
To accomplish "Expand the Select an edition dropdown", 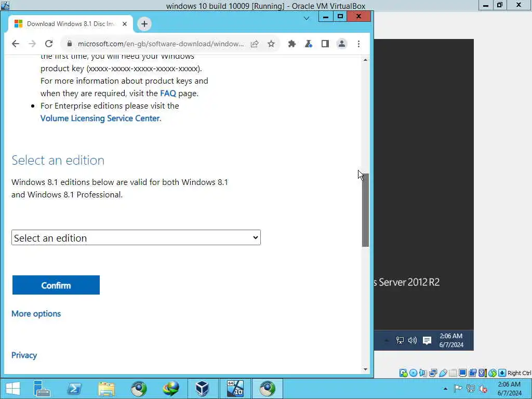I will [x=136, y=237].
